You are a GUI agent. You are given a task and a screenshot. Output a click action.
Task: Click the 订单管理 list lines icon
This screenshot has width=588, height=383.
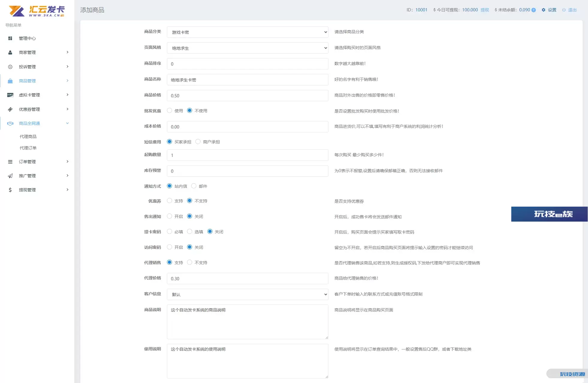click(10, 162)
